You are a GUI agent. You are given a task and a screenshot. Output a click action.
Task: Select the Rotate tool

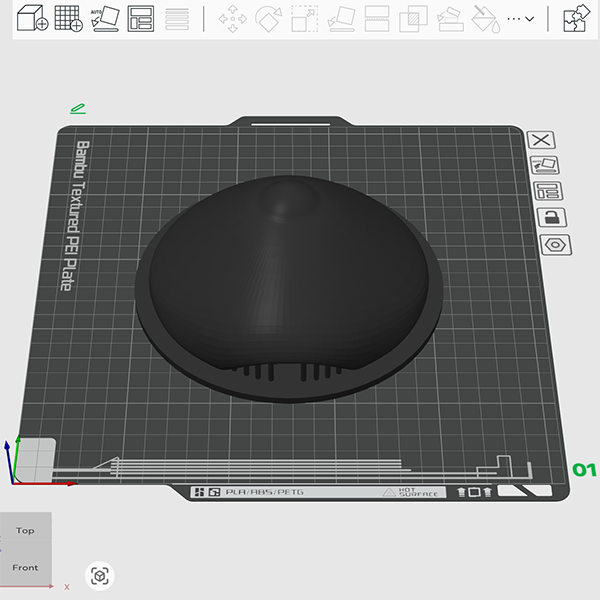click(269, 19)
